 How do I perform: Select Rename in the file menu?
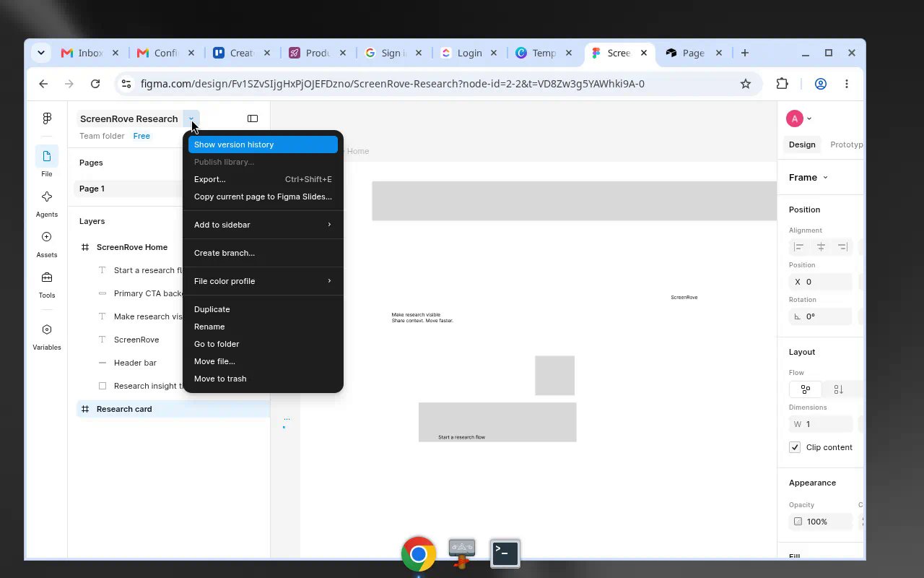coord(263,327)
